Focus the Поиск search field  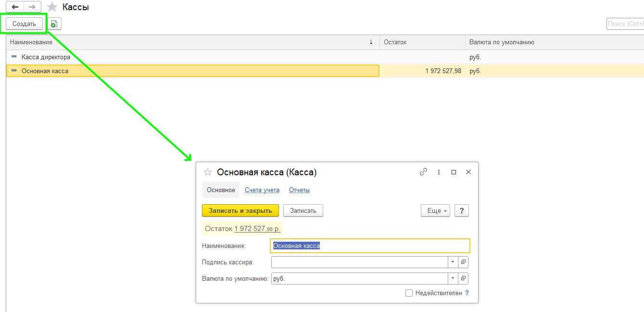point(625,24)
